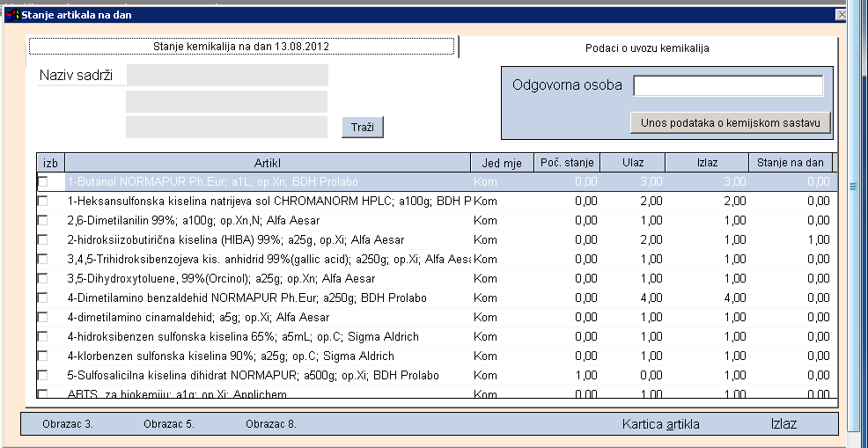
Task: Select 2,6-Dimetilanilin 99% Alfa Aesar article
Action: pyautogui.click(x=193, y=220)
